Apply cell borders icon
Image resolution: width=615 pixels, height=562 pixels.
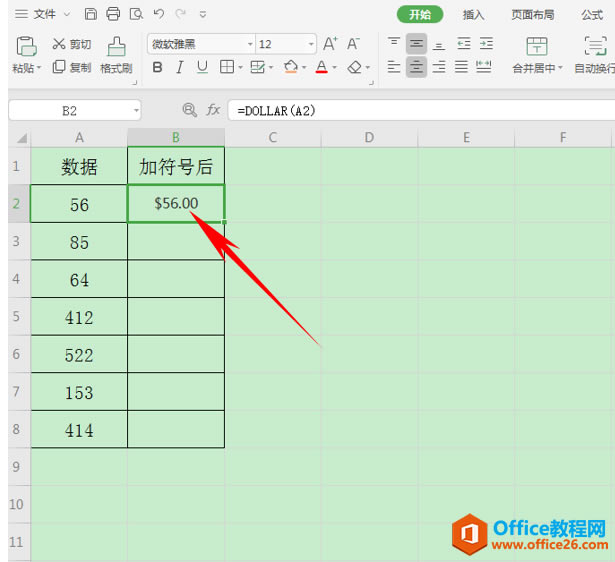(x=227, y=67)
